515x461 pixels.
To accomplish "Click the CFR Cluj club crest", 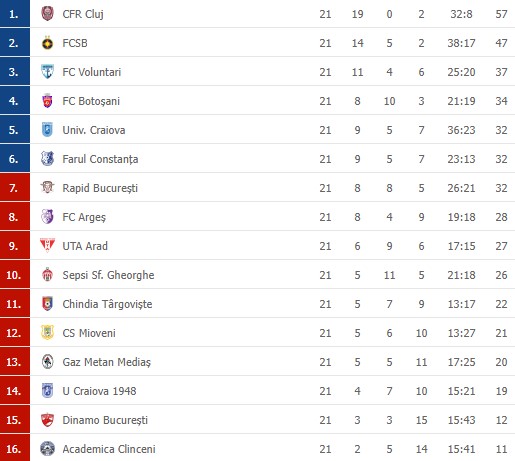I will 47,14.
